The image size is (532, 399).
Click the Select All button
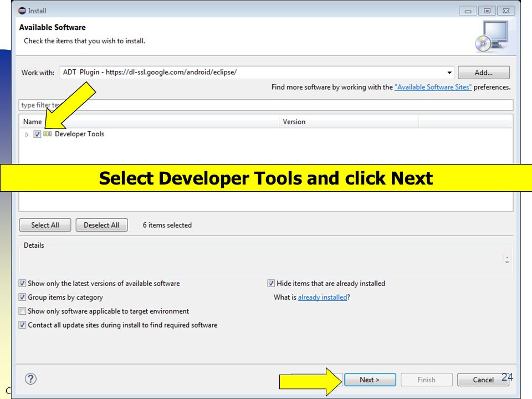point(45,225)
